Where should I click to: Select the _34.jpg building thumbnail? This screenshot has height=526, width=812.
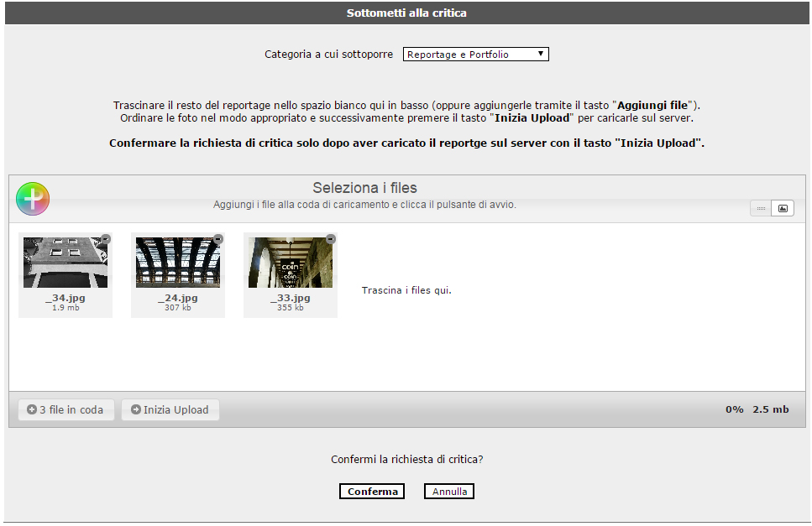pyautogui.click(x=65, y=263)
